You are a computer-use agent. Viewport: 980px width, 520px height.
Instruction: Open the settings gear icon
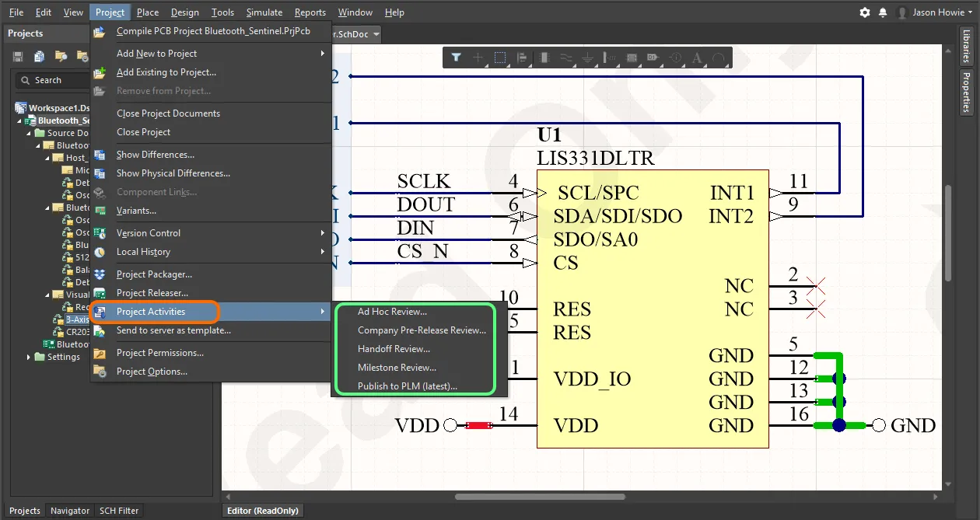865,12
